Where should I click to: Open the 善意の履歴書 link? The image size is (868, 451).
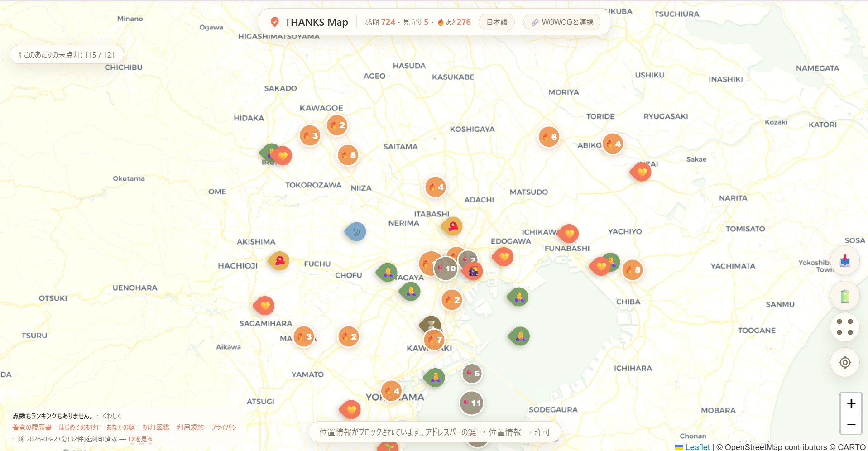[32, 427]
